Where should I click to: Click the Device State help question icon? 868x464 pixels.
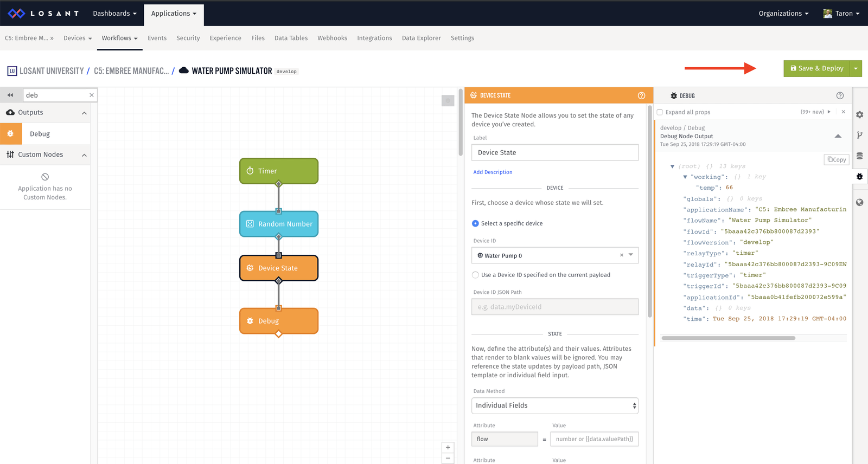click(x=641, y=95)
